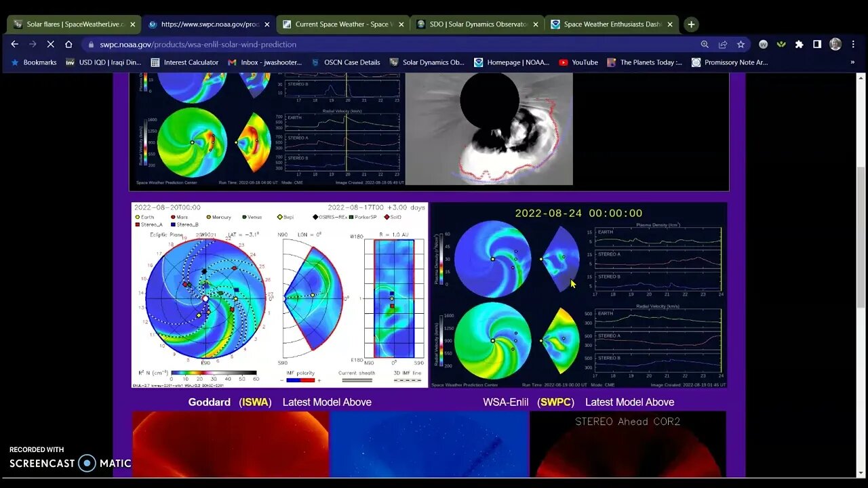Open the YouTube bookmark
Image resolution: width=868 pixels, height=488 pixels.
(x=578, y=62)
